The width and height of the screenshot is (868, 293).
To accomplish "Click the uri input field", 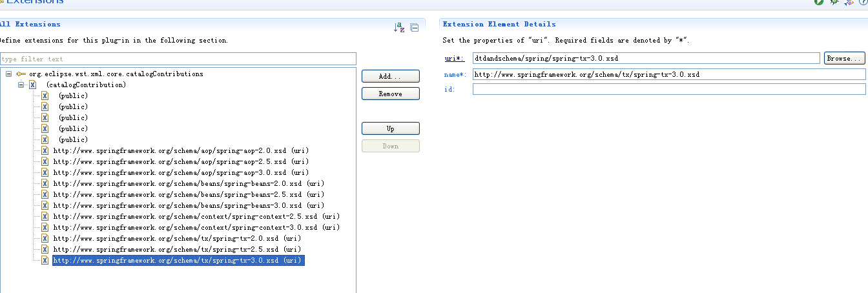I will pyautogui.click(x=646, y=58).
